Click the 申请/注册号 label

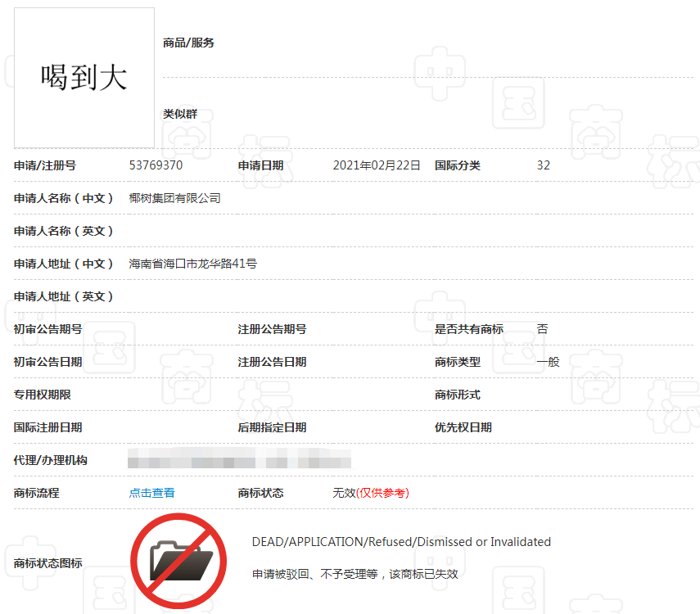45,165
